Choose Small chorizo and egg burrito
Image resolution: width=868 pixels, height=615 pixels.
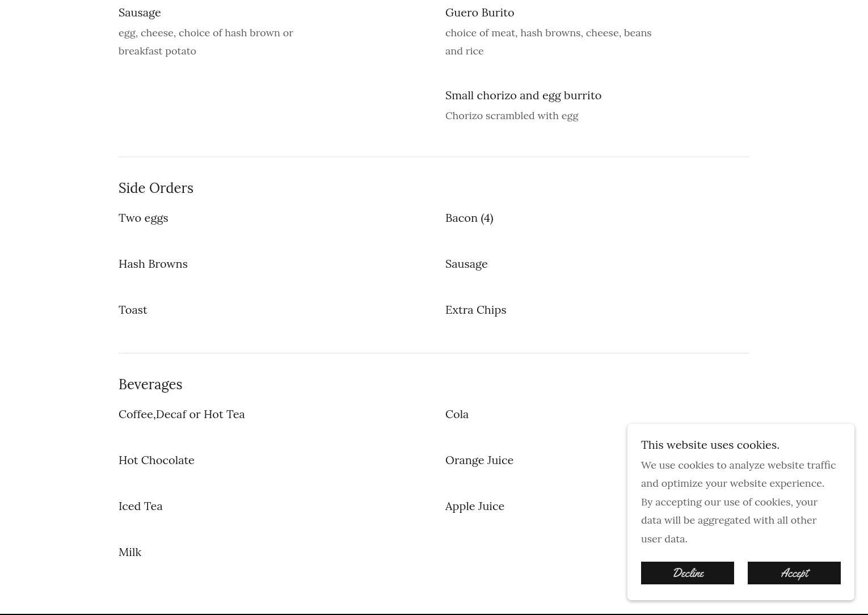coord(523,96)
